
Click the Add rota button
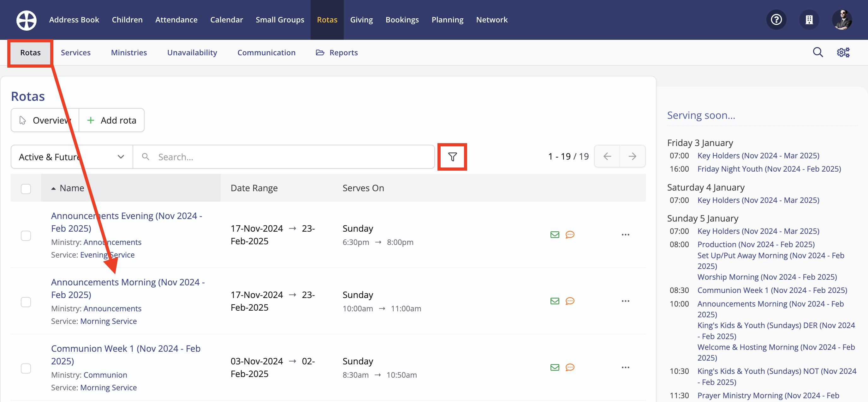[x=111, y=120]
